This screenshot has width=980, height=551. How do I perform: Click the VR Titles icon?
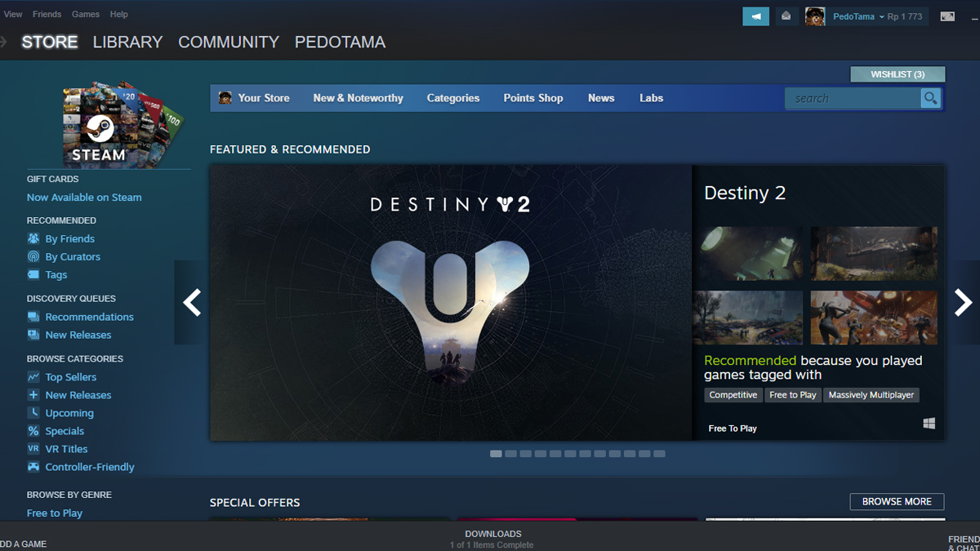pyautogui.click(x=33, y=448)
